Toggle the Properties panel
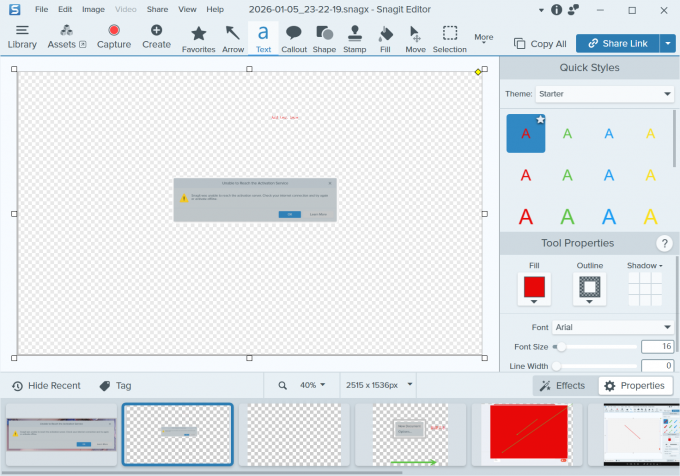This screenshot has height=476, width=680. point(634,386)
